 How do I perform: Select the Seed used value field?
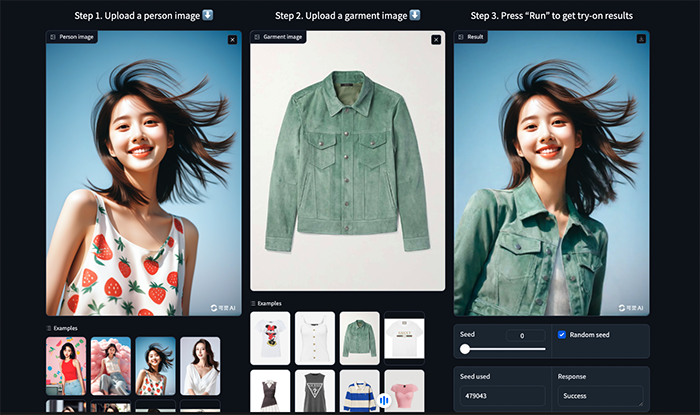click(x=501, y=395)
